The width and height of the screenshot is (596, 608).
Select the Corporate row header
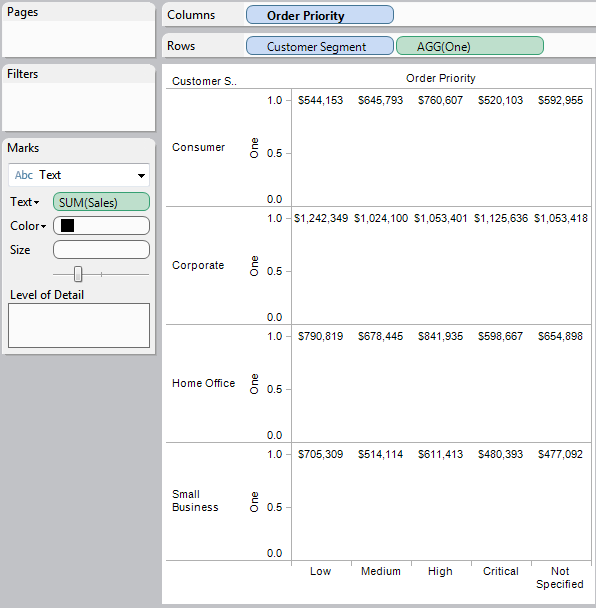click(x=198, y=265)
